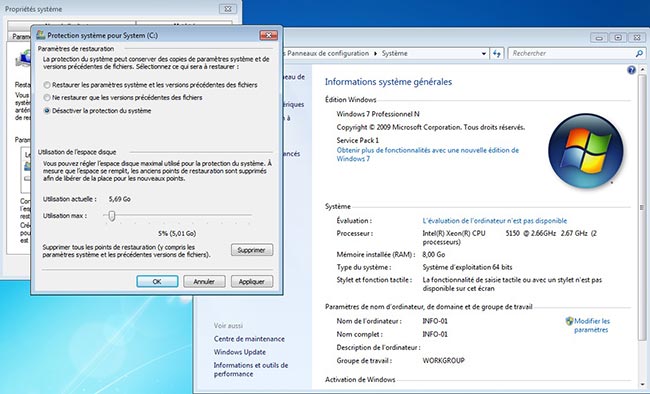The width and height of the screenshot is (650, 394).
Task: Click the '5% (5,01 Go)' slider value
Action: 177,233
